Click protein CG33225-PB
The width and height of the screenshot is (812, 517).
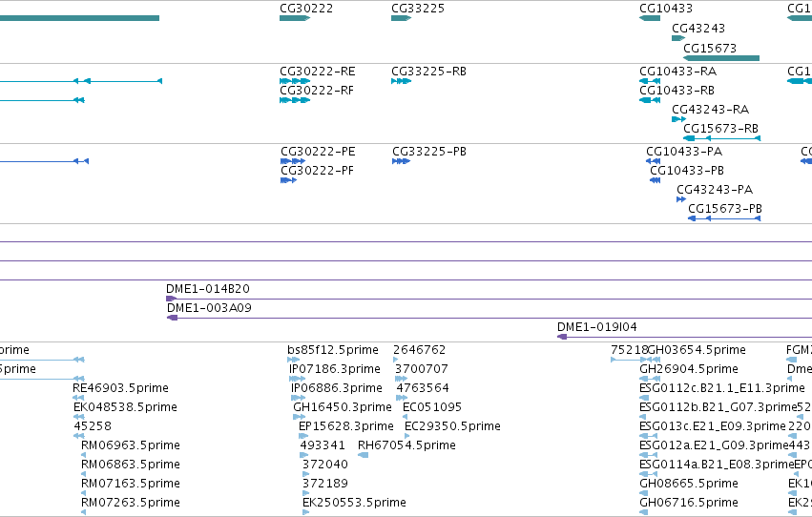[429, 152]
